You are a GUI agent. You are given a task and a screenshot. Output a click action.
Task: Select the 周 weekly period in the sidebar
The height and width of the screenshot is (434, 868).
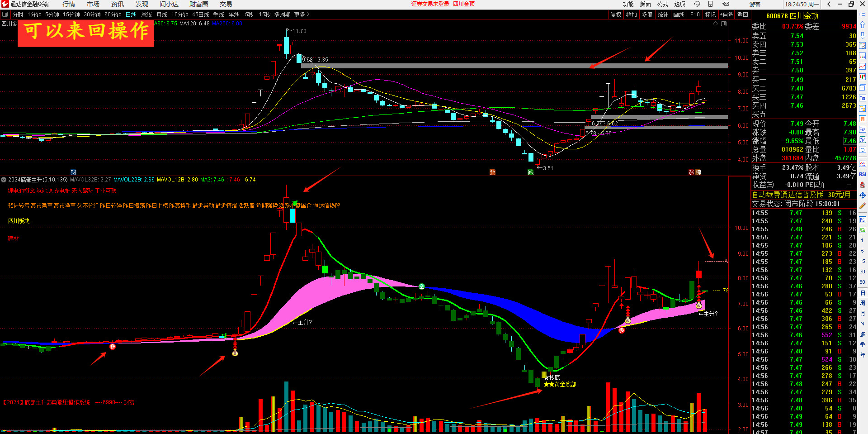(863, 303)
